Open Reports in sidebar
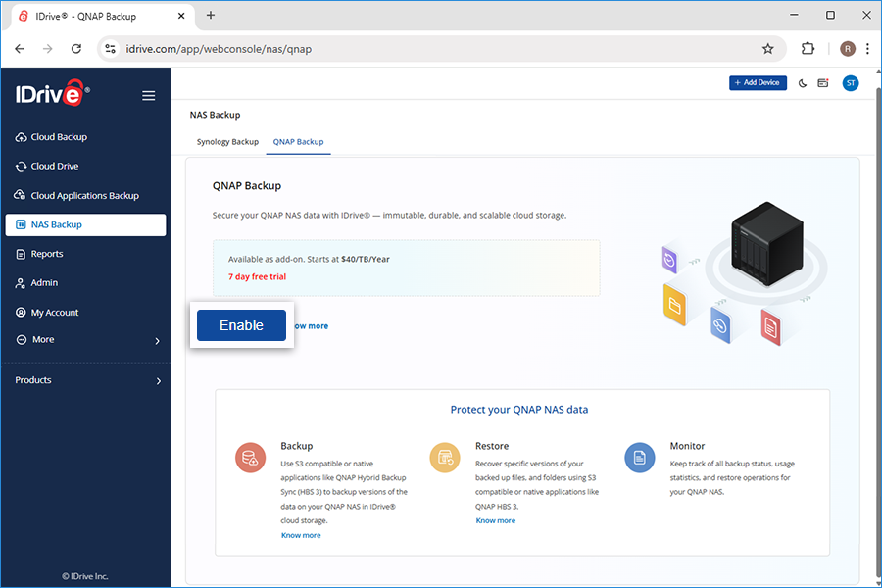This screenshot has width=882, height=588. click(x=39, y=254)
